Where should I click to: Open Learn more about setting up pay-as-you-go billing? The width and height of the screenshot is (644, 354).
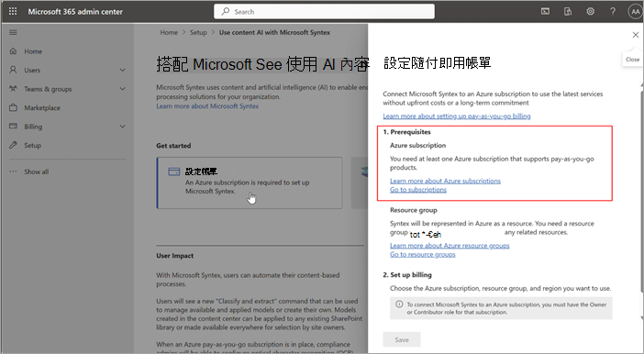click(x=457, y=116)
